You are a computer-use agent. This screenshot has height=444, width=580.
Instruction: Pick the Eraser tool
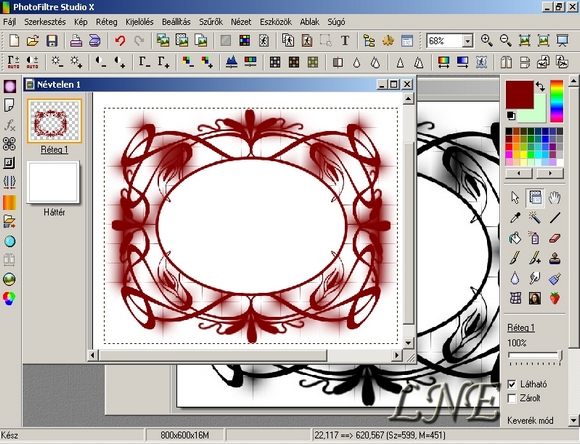pyautogui.click(x=554, y=238)
